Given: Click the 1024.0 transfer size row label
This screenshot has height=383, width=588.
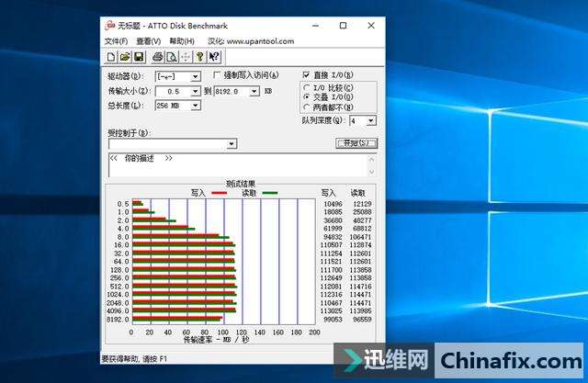Looking at the screenshot, I should click(118, 295).
